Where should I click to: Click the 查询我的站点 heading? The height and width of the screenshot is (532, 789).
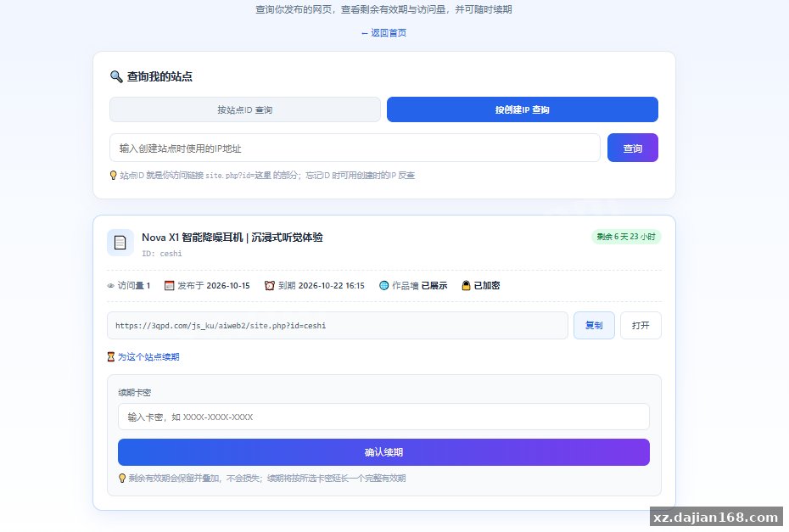pyautogui.click(x=159, y=76)
